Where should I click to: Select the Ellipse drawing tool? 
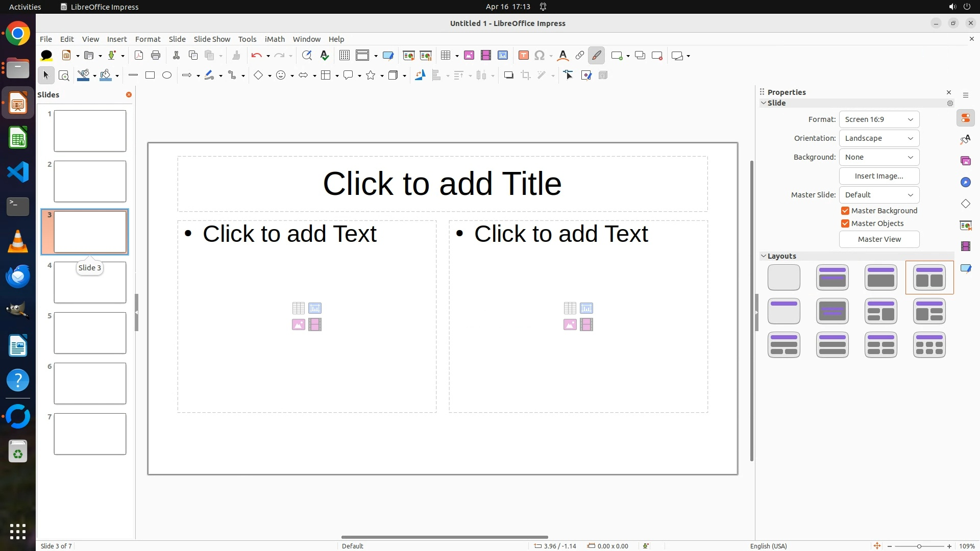click(167, 76)
